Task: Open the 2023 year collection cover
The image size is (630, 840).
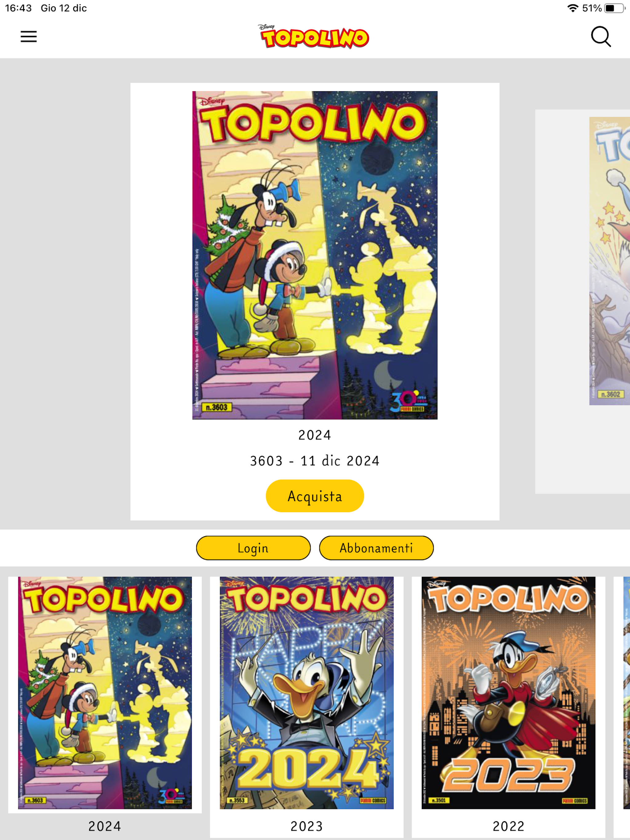Action: tap(307, 693)
